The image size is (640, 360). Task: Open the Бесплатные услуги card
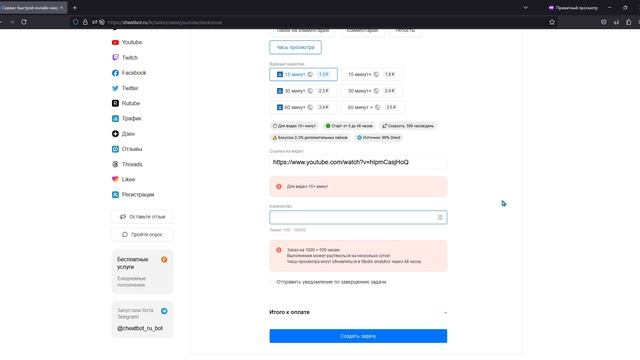point(142,272)
